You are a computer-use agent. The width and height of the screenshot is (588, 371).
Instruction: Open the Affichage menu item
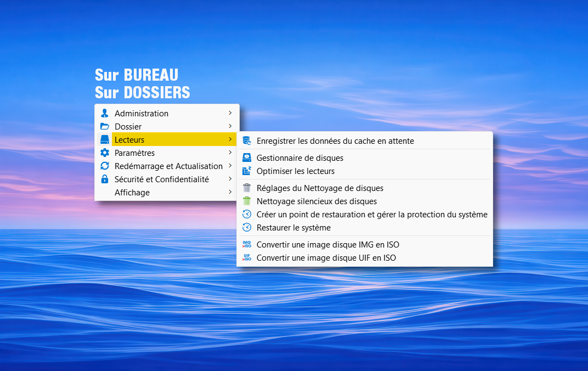click(x=132, y=193)
